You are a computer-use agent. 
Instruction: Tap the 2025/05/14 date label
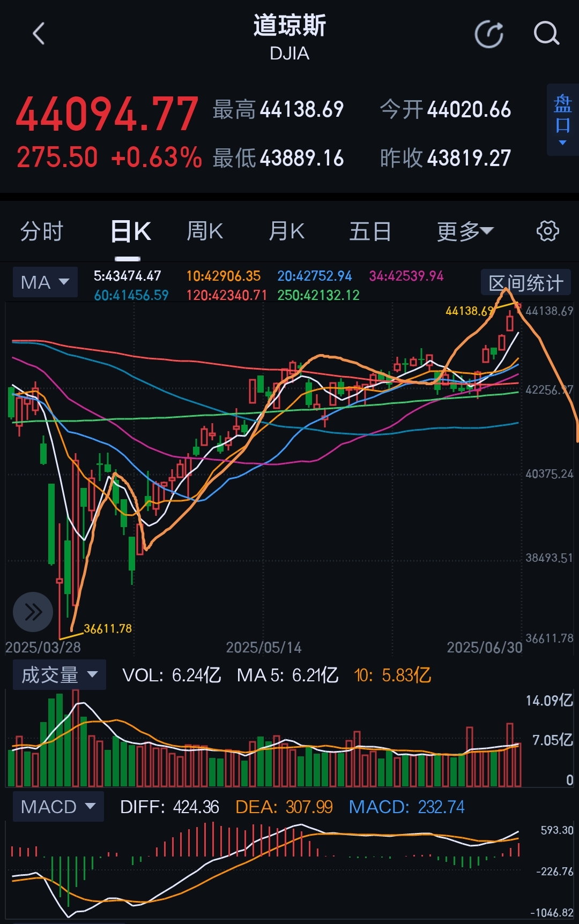(x=264, y=648)
